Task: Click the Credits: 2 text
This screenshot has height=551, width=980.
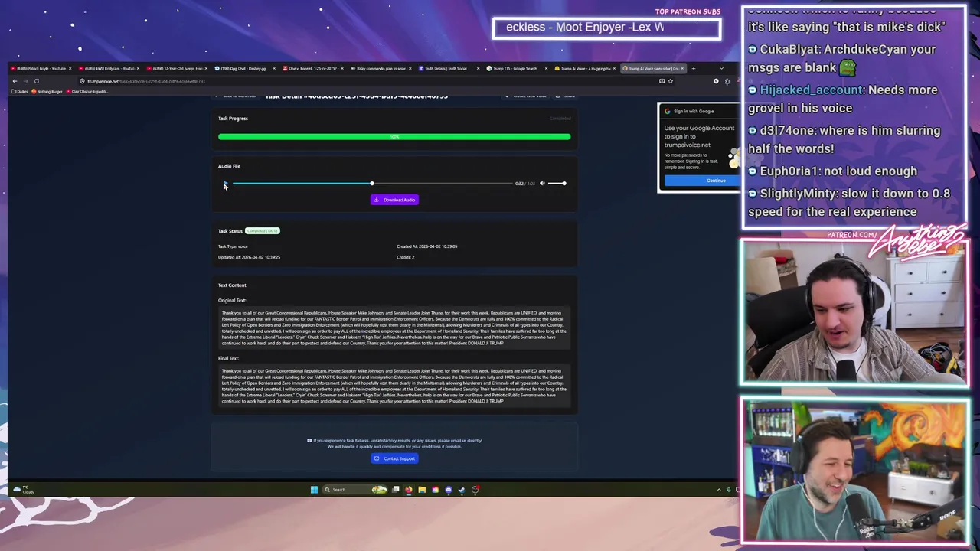Action: 405,257
